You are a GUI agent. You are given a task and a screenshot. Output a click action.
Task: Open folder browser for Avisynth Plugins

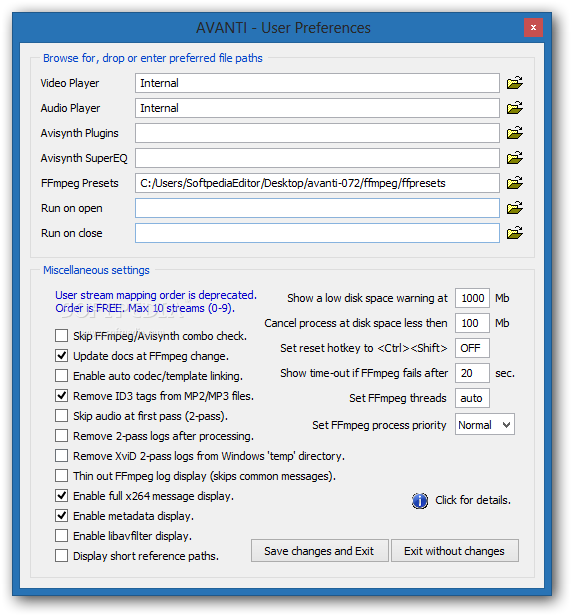pyautogui.click(x=514, y=133)
